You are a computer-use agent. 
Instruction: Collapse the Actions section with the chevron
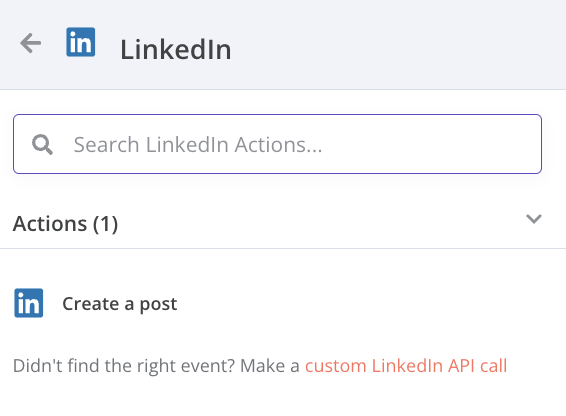tap(534, 219)
